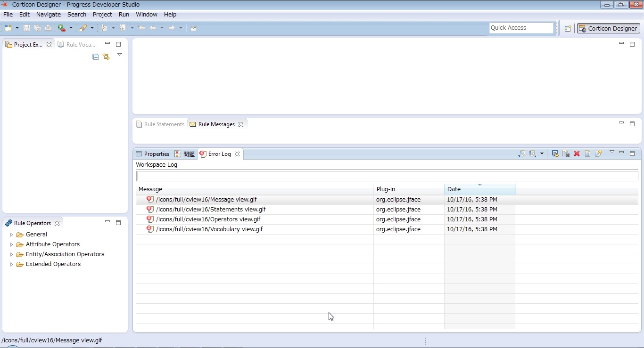Open the Project Explorer view menu triangle
The height and width of the screenshot is (348, 644).
click(120, 55)
